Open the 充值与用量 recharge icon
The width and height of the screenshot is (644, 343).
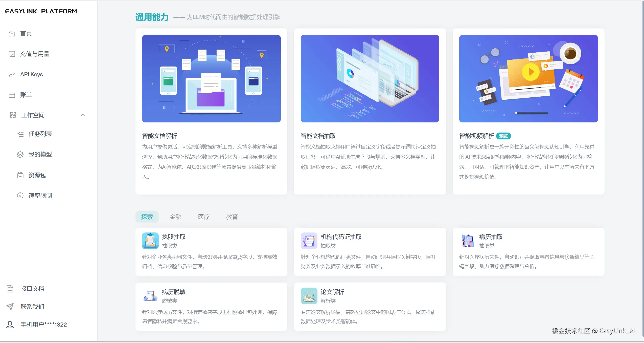tap(12, 54)
